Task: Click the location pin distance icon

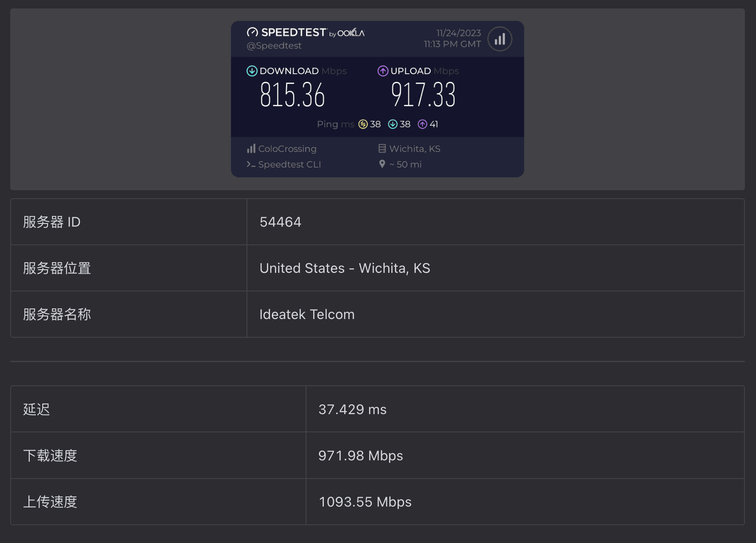Action: (382, 164)
